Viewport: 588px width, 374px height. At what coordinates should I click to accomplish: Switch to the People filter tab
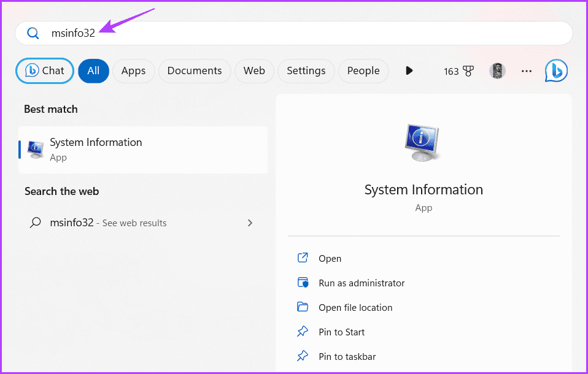pos(363,71)
